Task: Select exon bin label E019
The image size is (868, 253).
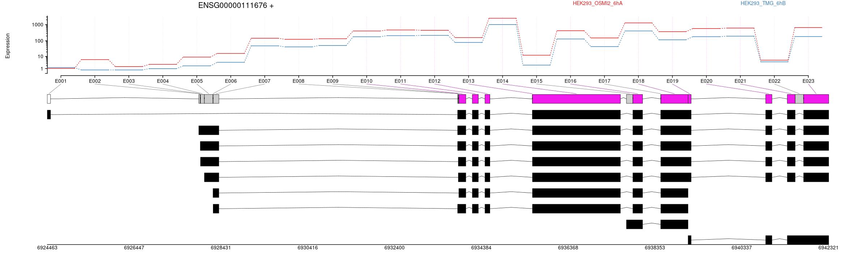Action: (672, 81)
